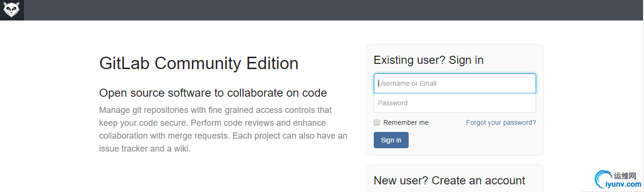Click the iyunv.com text in watermark
This screenshot has width=644, height=192.
point(623,184)
